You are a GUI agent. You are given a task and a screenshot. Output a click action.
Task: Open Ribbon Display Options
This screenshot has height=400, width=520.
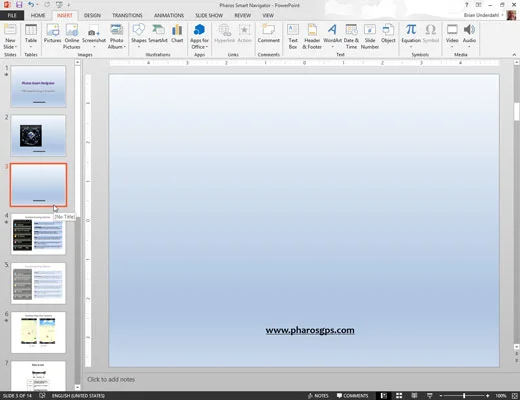pyautogui.click(x=479, y=5)
